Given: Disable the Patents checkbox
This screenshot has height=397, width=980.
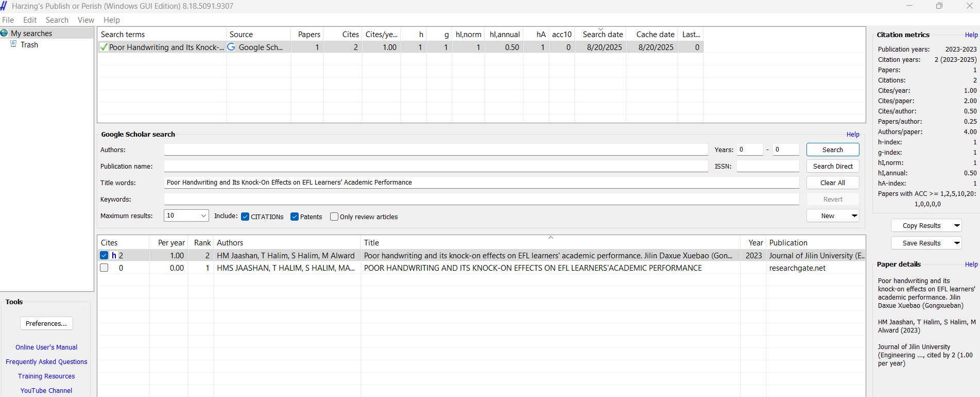Looking at the screenshot, I should click(295, 217).
